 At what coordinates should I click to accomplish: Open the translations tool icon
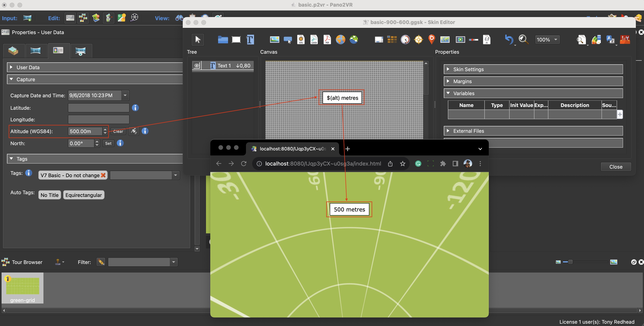pyautogui.click(x=610, y=40)
